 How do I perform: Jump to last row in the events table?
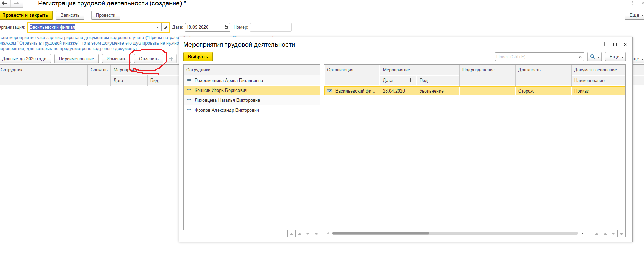pyautogui.click(x=621, y=234)
